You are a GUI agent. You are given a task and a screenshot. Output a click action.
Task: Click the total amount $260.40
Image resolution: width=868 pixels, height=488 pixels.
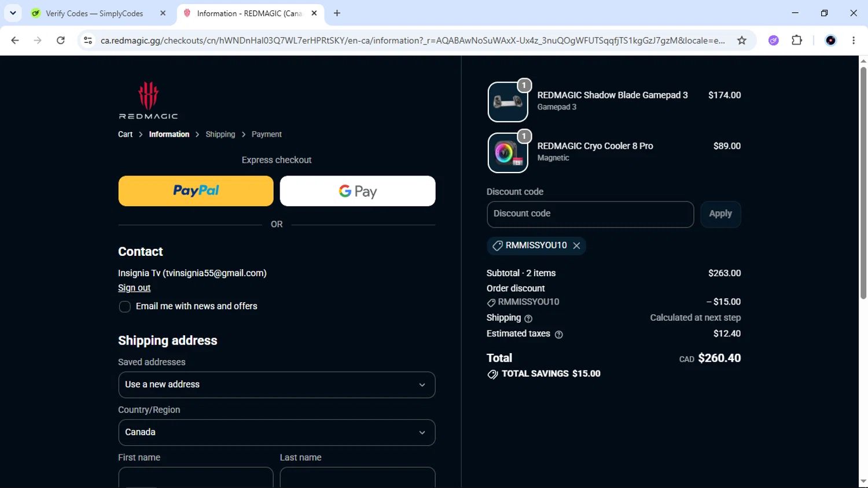pos(719,358)
